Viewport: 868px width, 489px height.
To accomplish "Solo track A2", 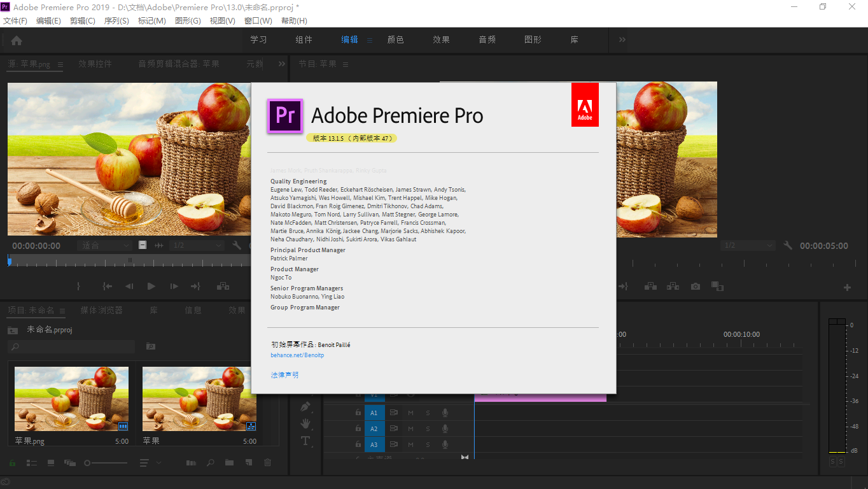I will [x=428, y=429].
